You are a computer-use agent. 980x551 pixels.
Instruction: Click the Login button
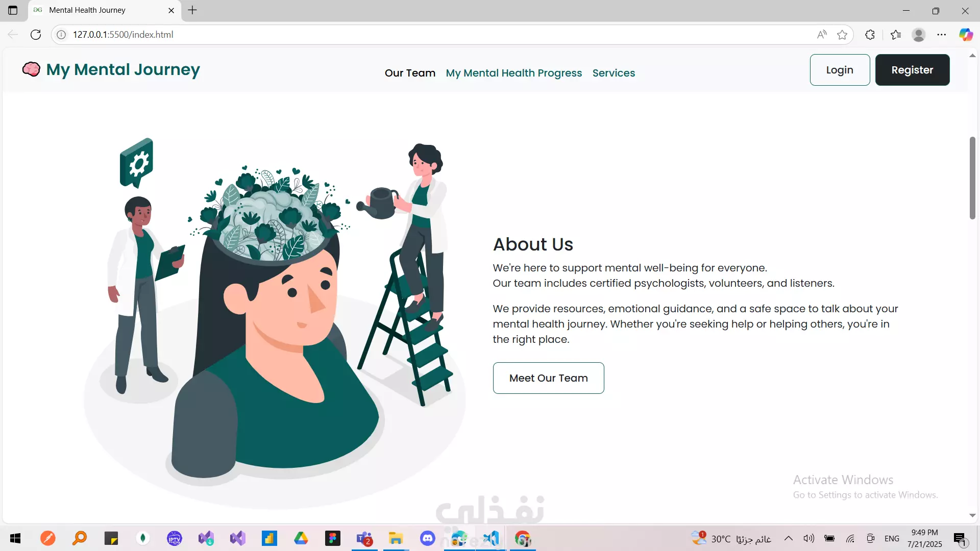pos(840,70)
